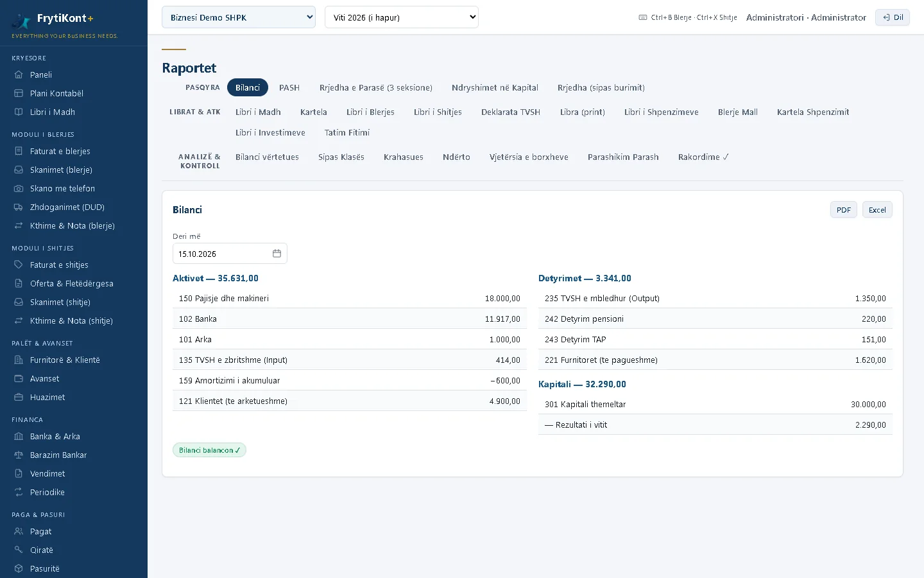Click the Skanimet (blerje) inbox icon

(19, 170)
